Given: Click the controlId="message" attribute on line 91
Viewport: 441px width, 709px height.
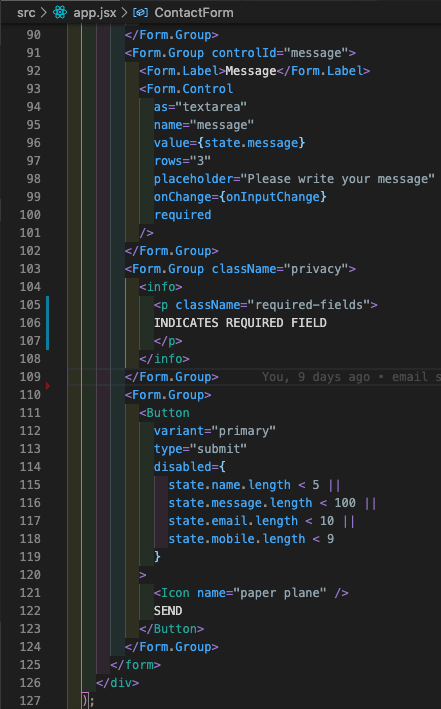Looking at the screenshot, I should pos(280,53).
